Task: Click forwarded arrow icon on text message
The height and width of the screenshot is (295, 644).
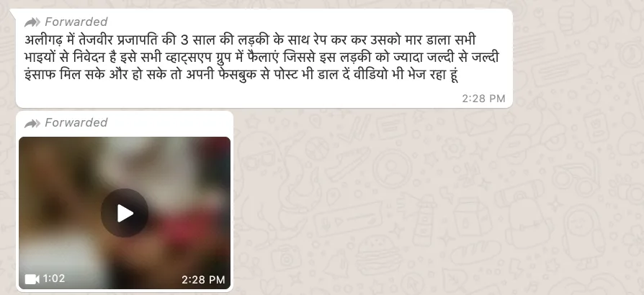Action: (x=32, y=22)
